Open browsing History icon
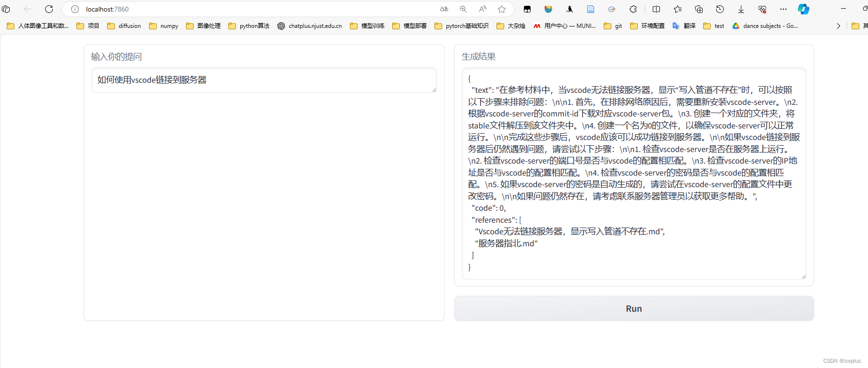This screenshot has height=368, width=868. [x=720, y=9]
